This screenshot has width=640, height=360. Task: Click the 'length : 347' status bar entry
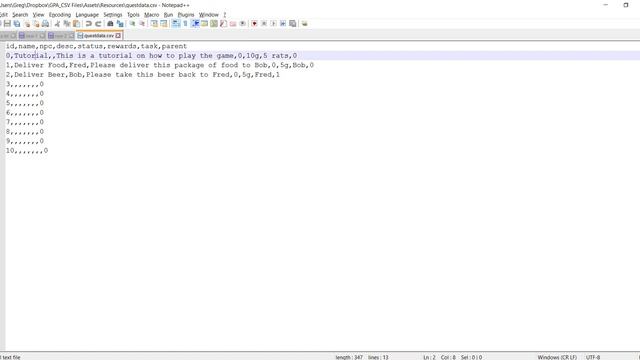pyautogui.click(x=349, y=357)
